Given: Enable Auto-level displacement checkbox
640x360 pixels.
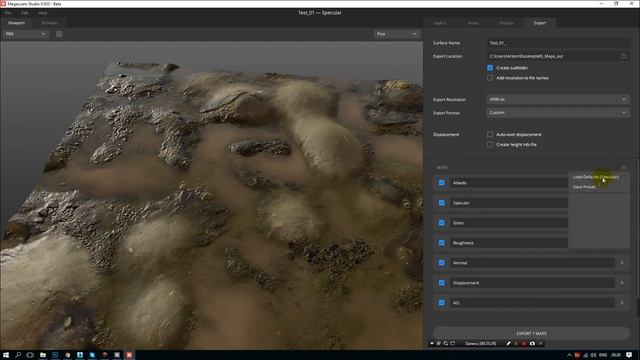Looking at the screenshot, I should (490, 134).
